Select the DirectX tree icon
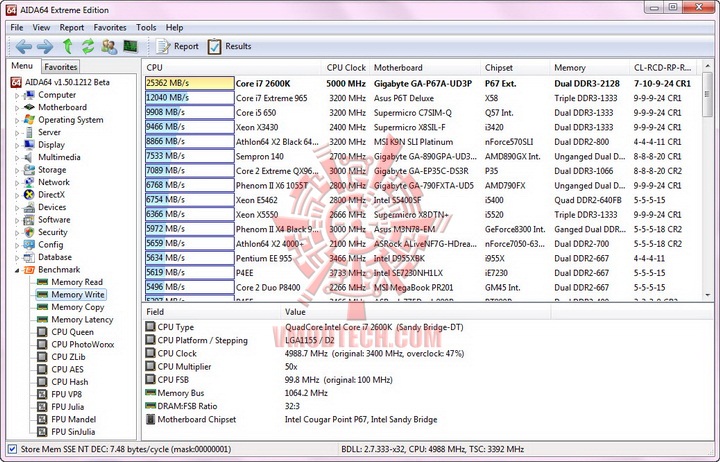The image size is (720, 462). tap(29, 195)
